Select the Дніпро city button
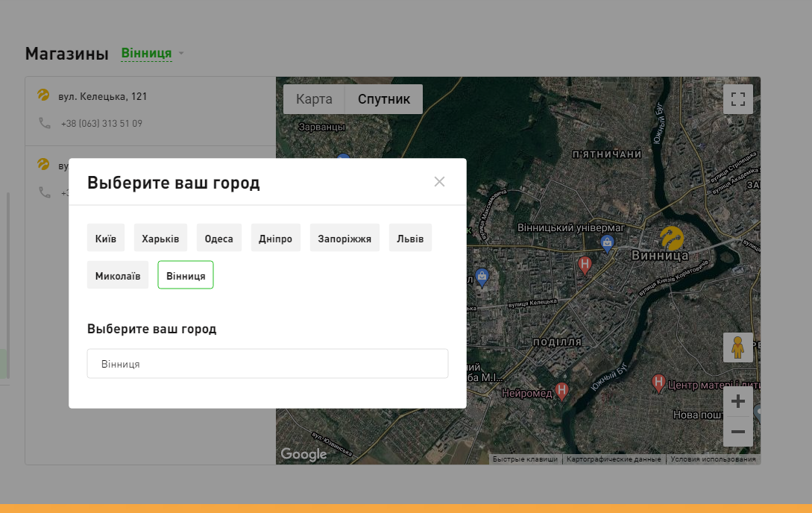Screen dimensions: 812x513 (275, 238)
